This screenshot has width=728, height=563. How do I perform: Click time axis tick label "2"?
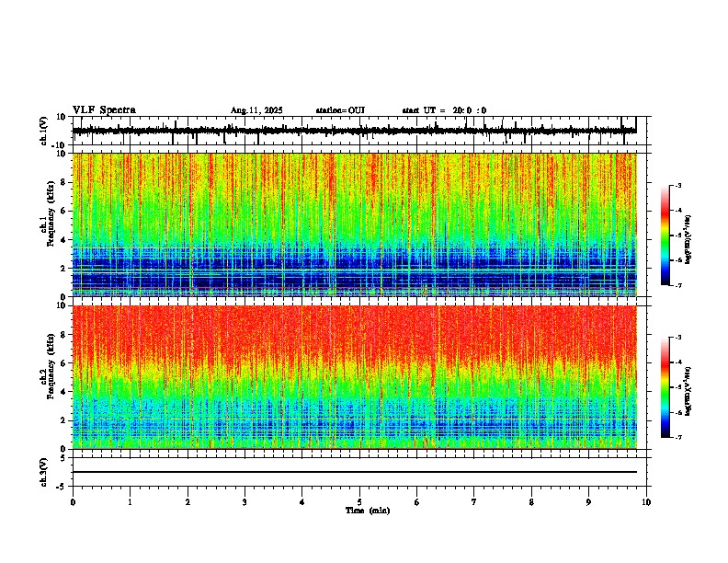pos(188,502)
